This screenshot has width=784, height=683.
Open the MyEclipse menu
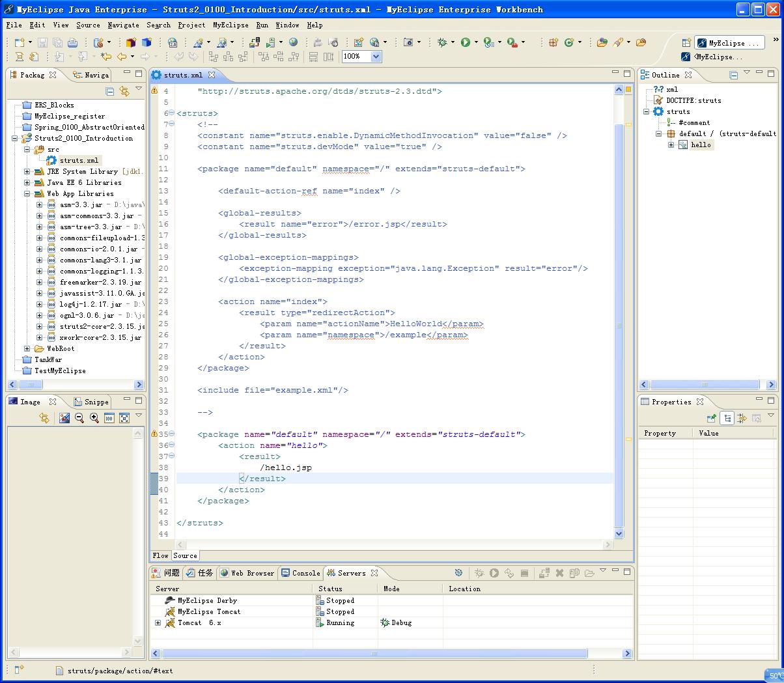coord(231,25)
